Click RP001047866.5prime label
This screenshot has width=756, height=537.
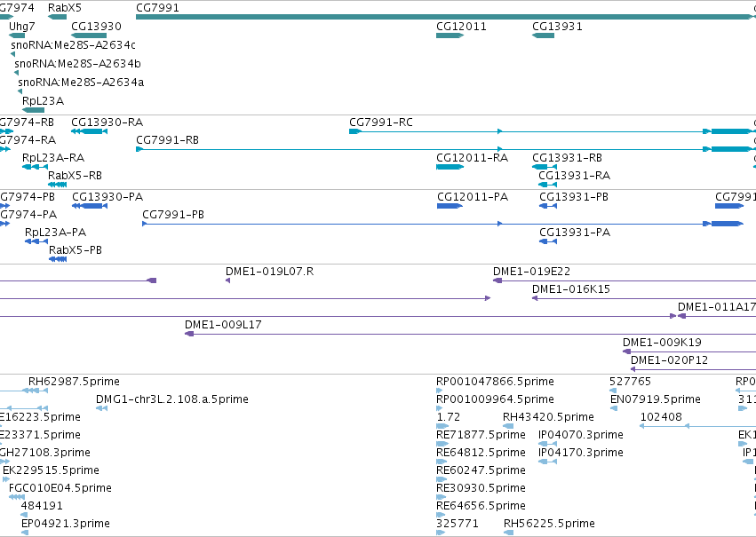[x=495, y=382]
